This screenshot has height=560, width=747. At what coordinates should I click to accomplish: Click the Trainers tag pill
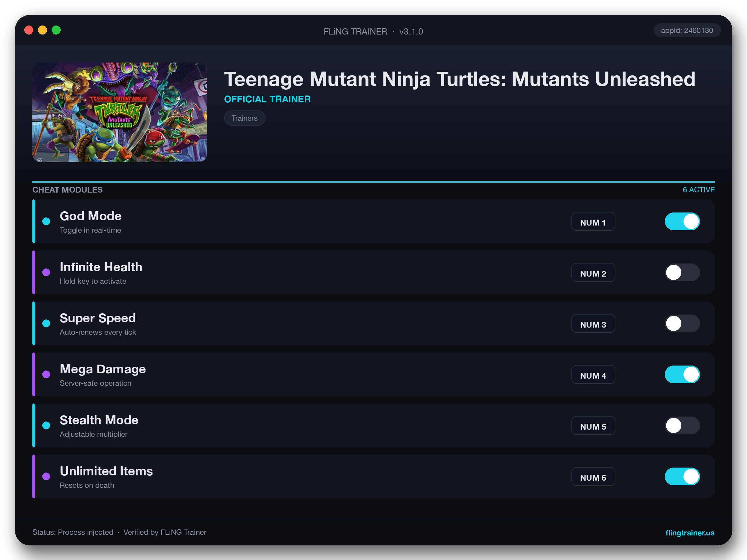[x=245, y=118]
